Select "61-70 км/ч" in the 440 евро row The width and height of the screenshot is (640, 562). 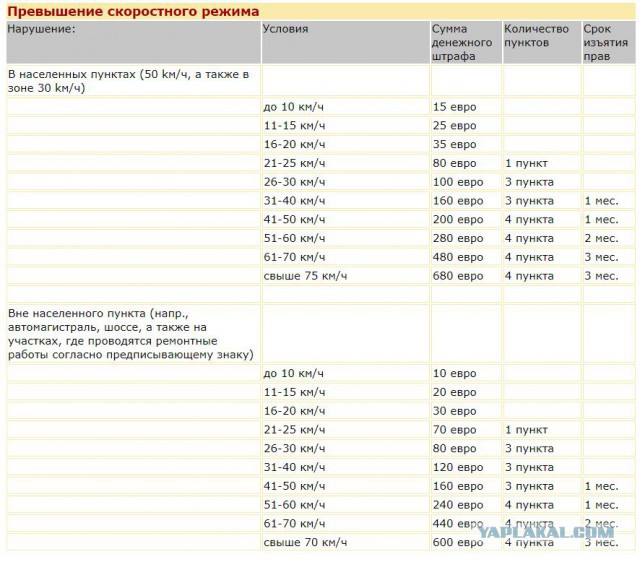tap(294, 524)
